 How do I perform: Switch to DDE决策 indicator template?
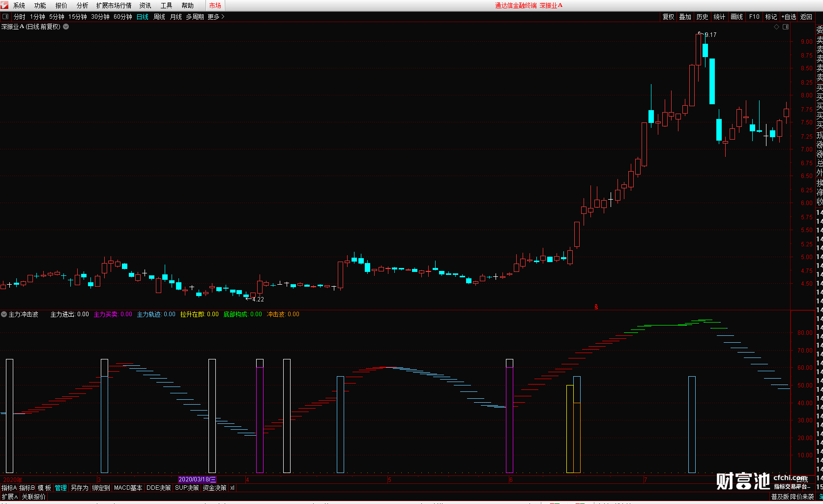coord(159,488)
